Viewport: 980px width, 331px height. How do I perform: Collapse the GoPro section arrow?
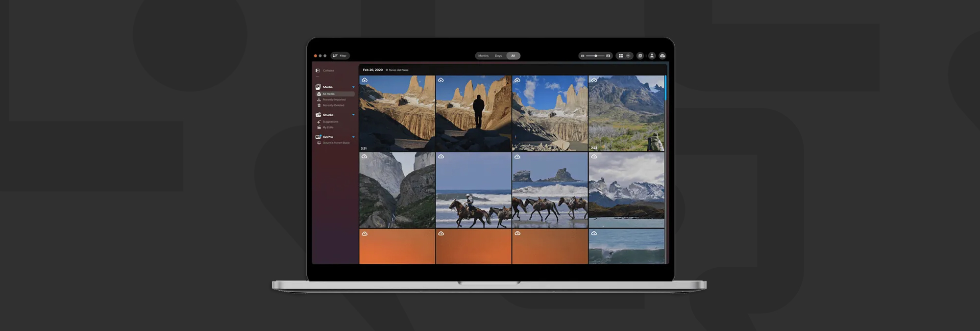[x=353, y=137]
